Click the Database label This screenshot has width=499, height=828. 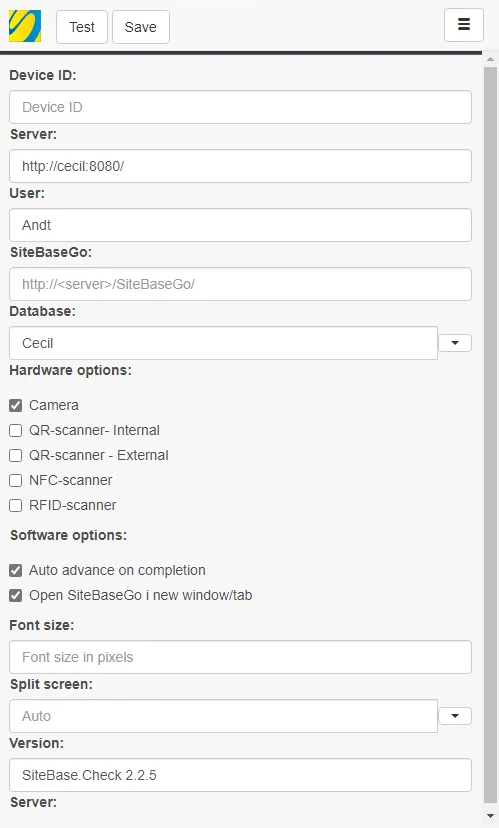click(x=43, y=311)
